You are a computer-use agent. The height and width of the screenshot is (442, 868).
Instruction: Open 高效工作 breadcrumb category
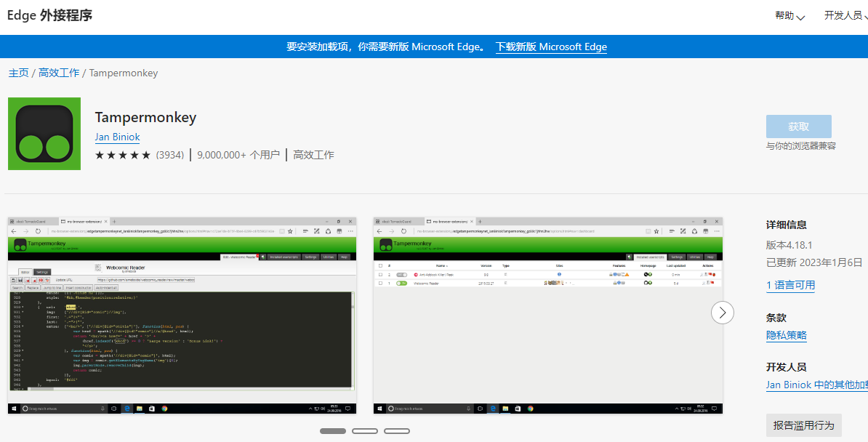pyautogui.click(x=59, y=73)
